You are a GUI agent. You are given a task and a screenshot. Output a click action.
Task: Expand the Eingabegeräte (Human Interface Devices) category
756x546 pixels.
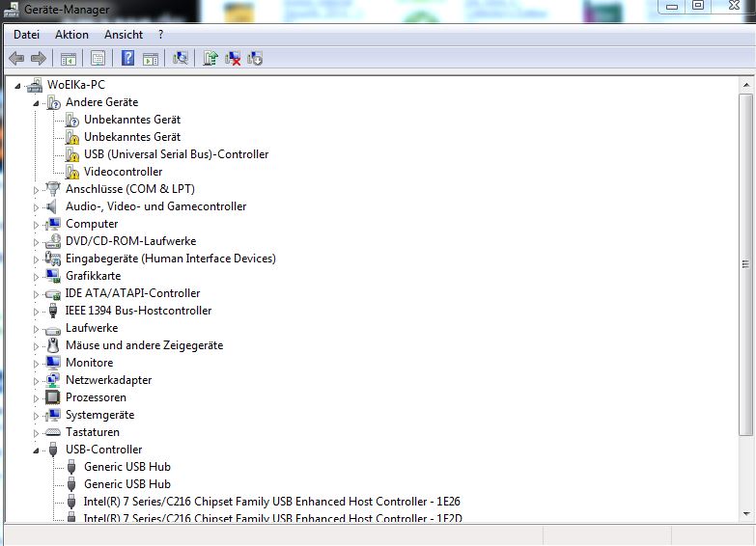pos(36,259)
